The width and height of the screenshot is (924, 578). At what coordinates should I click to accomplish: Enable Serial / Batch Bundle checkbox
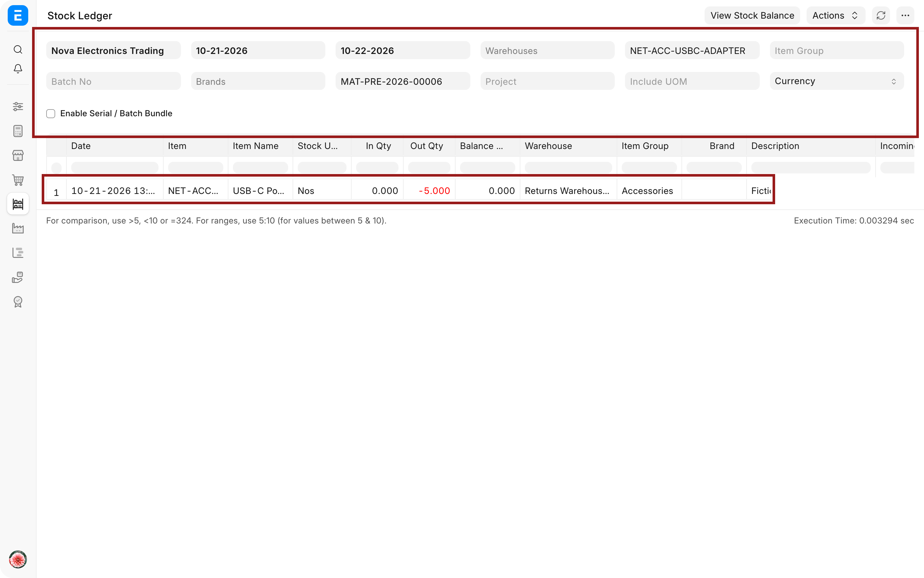[x=51, y=114]
